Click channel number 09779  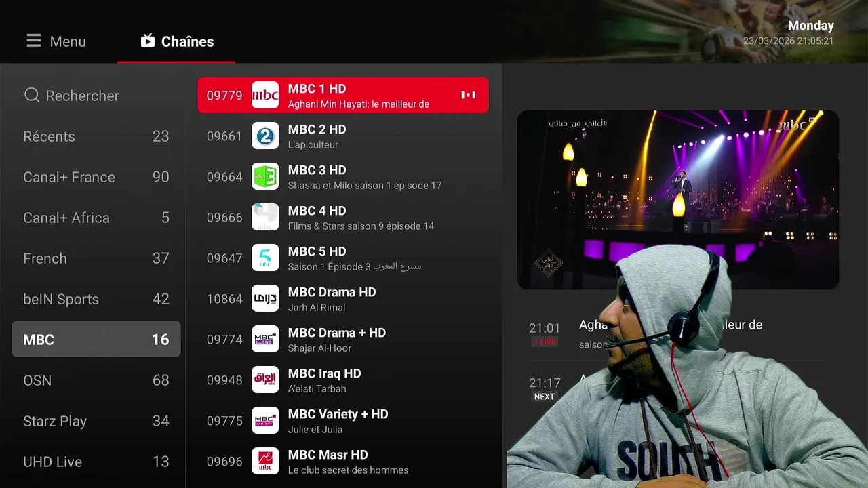224,96
